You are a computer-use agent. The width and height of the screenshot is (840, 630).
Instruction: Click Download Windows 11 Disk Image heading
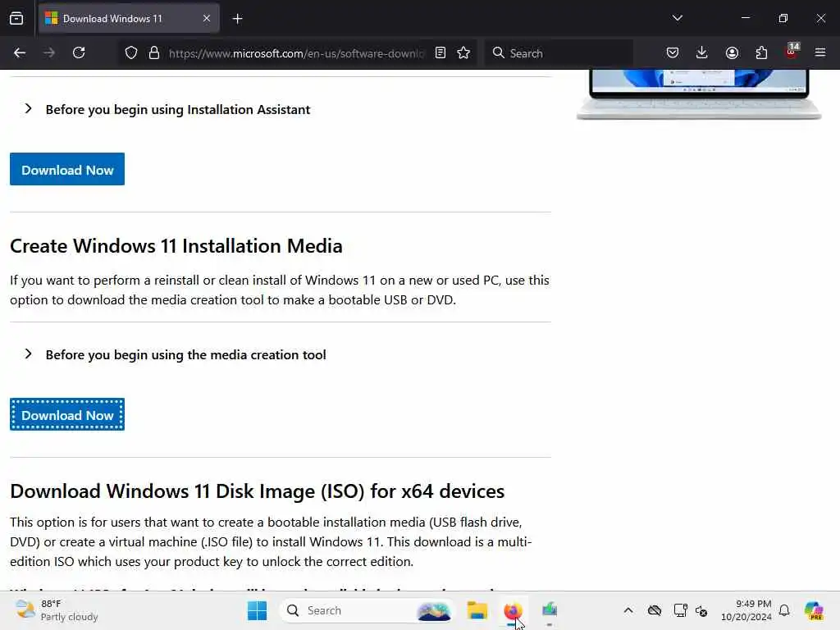coord(257,491)
